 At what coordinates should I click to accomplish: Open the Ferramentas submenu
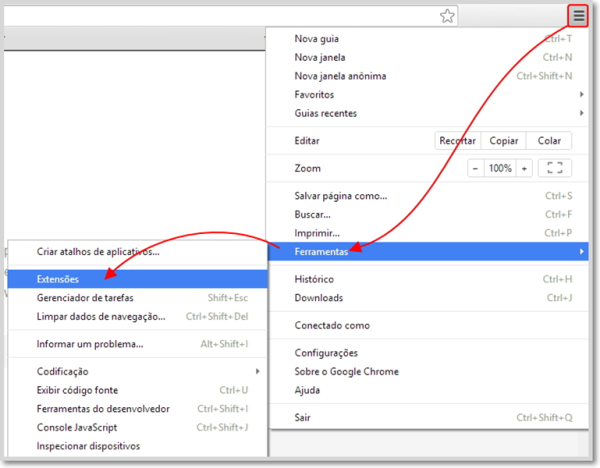427,251
